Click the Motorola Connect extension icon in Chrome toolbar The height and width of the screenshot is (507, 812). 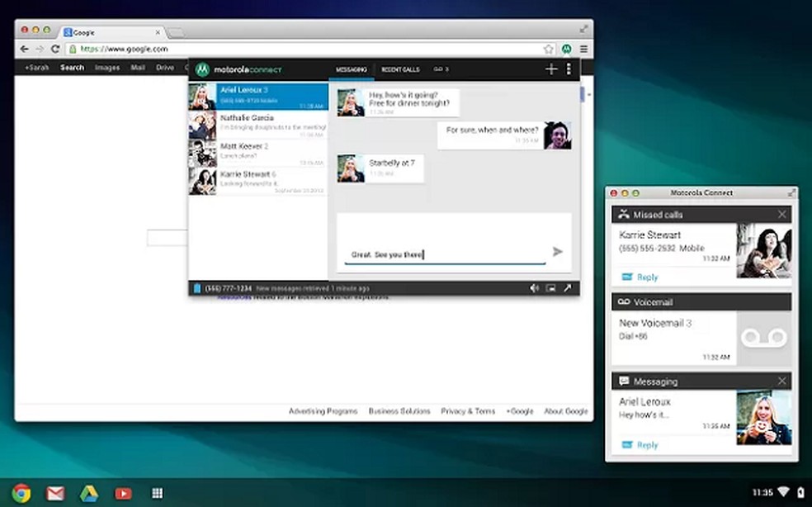566,49
